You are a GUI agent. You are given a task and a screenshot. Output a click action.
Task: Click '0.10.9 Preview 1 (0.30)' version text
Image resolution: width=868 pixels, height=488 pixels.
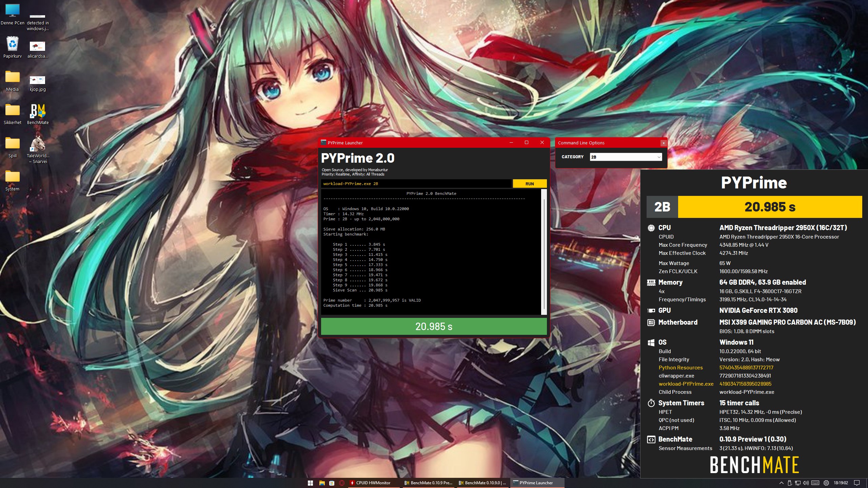click(x=753, y=439)
